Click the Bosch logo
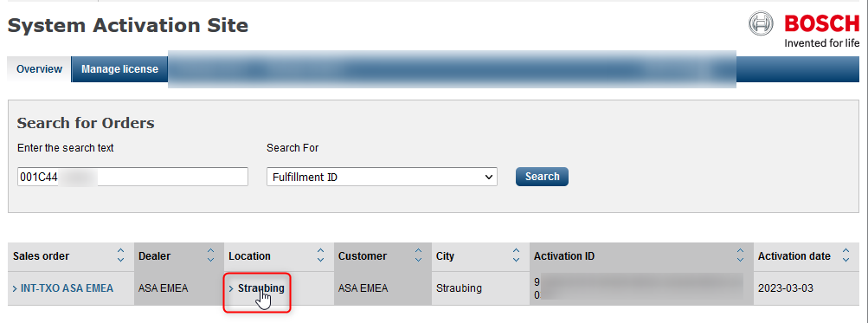868x323 pixels. [804, 29]
